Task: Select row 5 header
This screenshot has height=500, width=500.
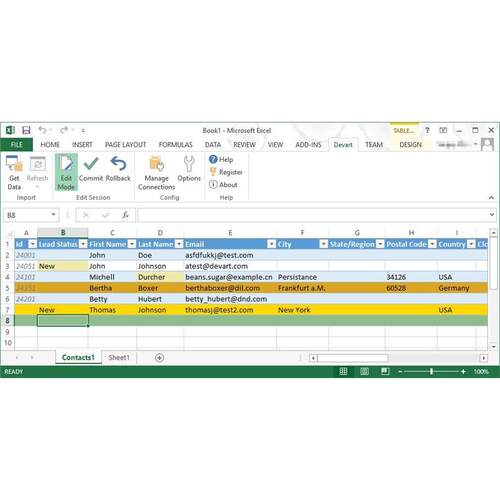Action: point(7,288)
